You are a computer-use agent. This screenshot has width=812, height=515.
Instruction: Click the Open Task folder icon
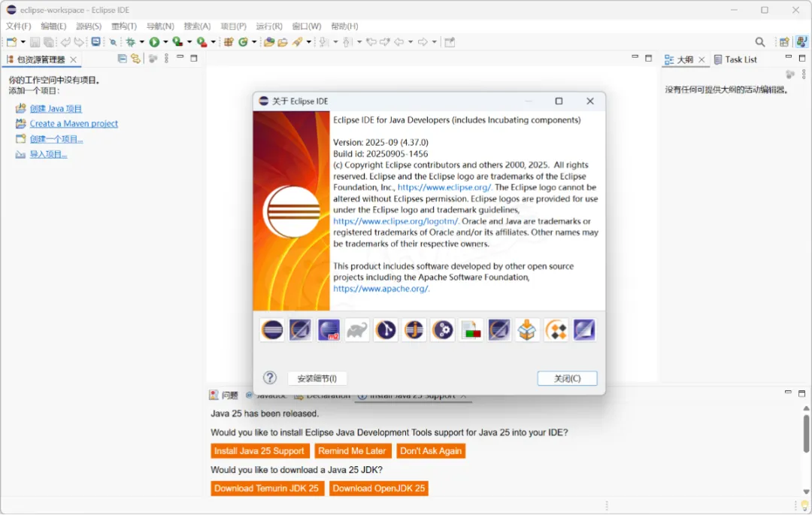pyautogui.click(x=283, y=42)
